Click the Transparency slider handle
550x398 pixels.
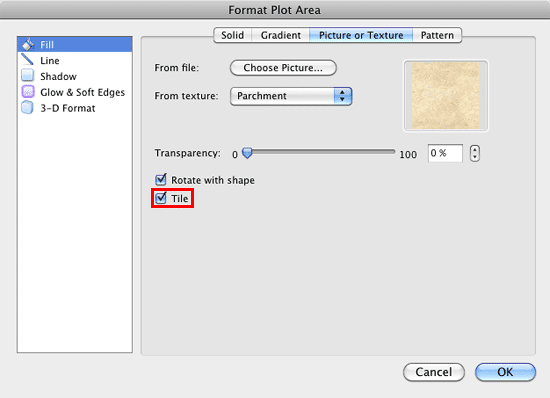click(247, 153)
